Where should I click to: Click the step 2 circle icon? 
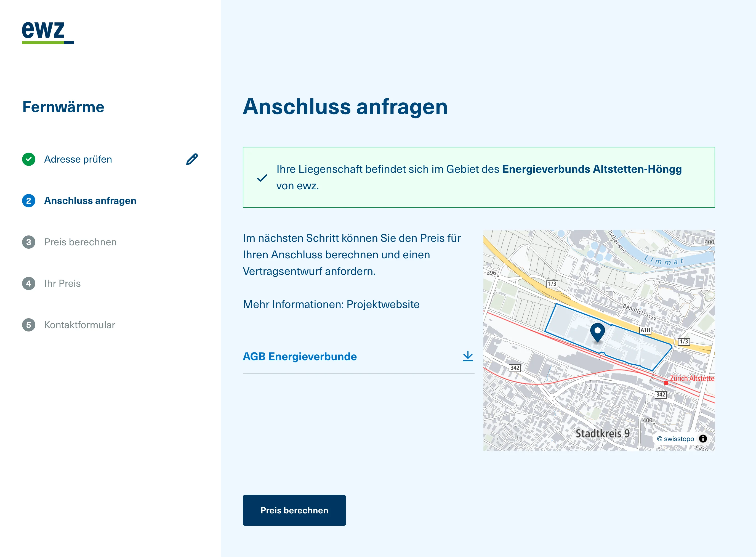[29, 201]
